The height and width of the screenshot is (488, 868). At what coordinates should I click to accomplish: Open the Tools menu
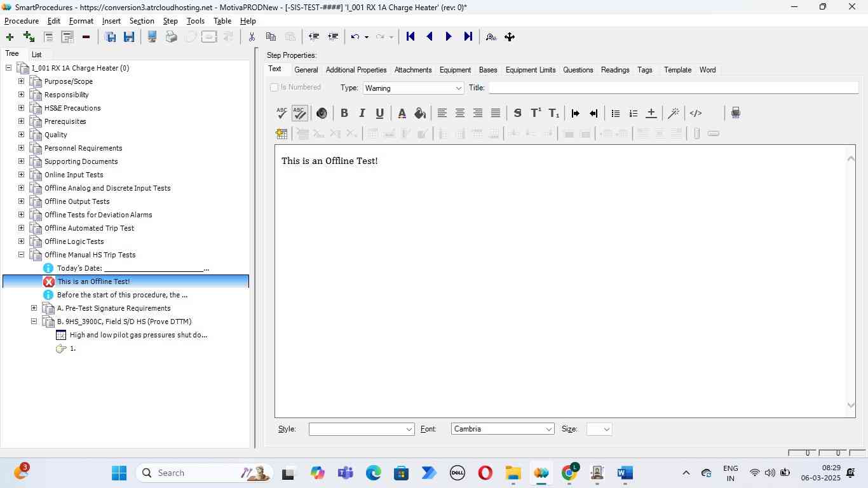(x=196, y=21)
